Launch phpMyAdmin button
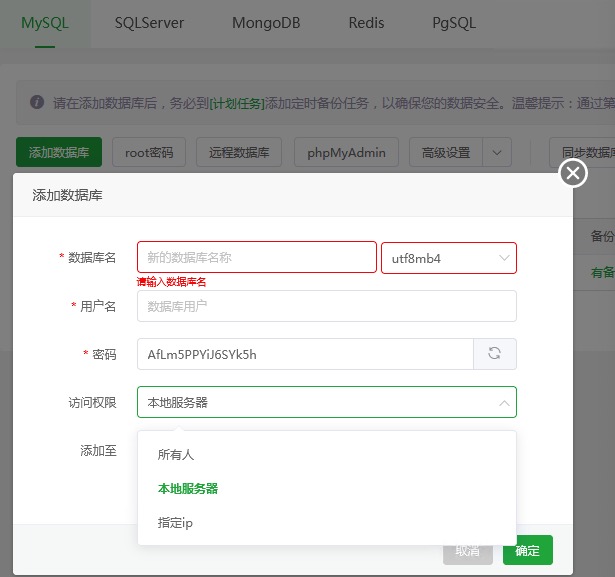The height and width of the screenshot is (577, 615). (346, 152)
